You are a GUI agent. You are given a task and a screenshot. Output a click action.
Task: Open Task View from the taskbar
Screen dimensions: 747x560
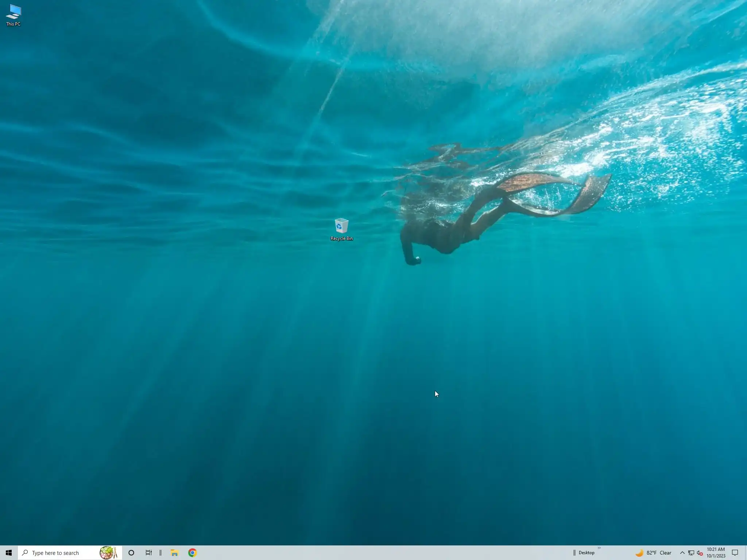(148, 553)
